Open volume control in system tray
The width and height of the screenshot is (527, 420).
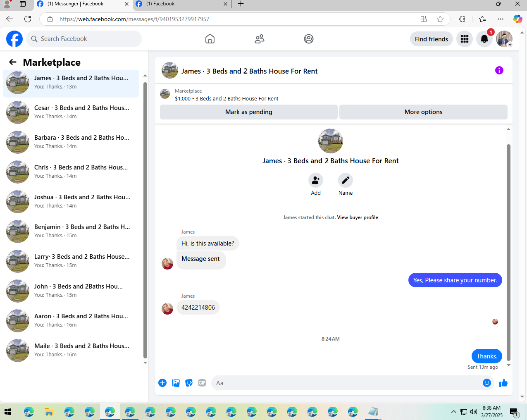tap(474, 412)
